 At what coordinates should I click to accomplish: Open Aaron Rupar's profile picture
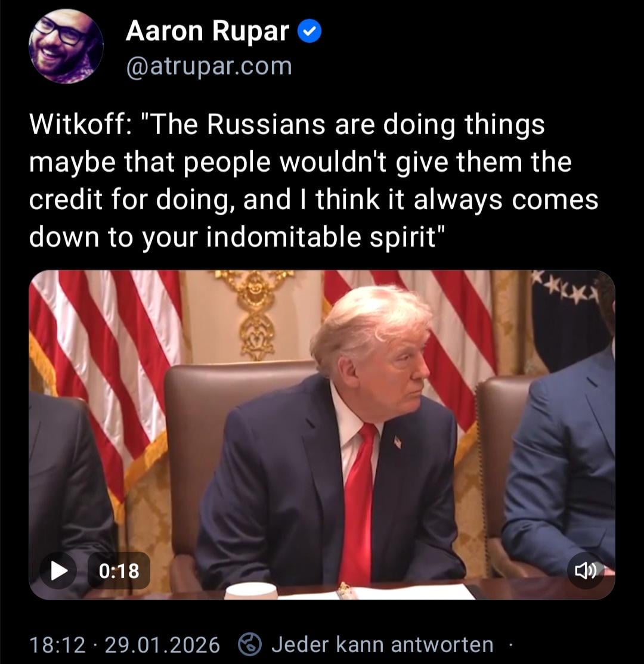coord(66,46)
